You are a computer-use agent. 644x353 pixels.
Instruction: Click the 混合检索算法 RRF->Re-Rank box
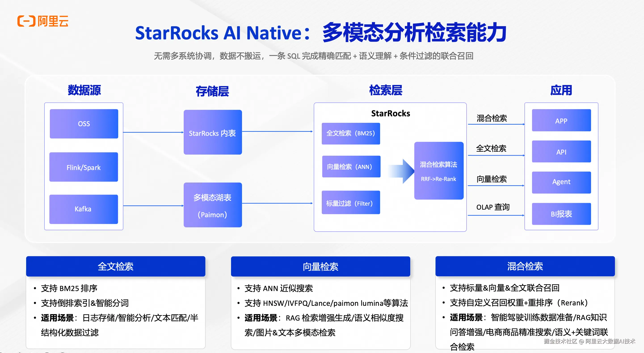(x=439, y=170)
